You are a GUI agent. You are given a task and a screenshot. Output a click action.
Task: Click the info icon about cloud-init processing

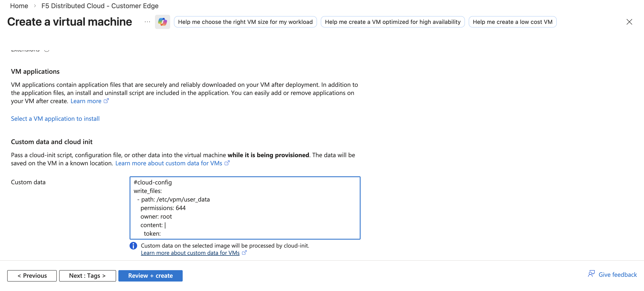pyautogui.click(x=133, y=246)
